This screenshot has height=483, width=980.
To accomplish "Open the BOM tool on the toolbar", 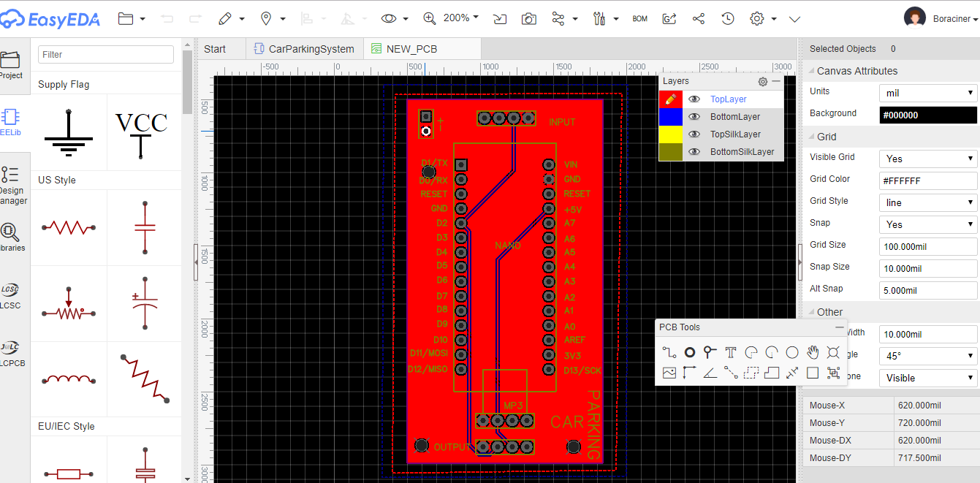I will 640,18.
